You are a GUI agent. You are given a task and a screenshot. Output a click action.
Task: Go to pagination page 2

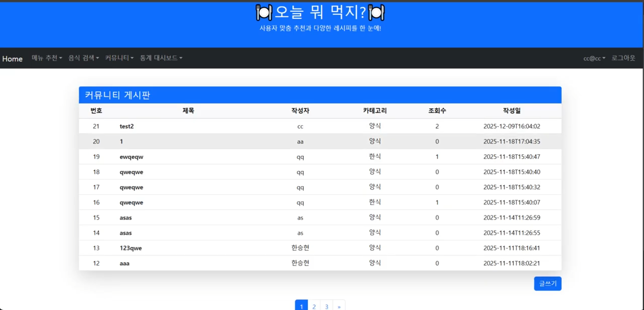[x=314, y=306]
